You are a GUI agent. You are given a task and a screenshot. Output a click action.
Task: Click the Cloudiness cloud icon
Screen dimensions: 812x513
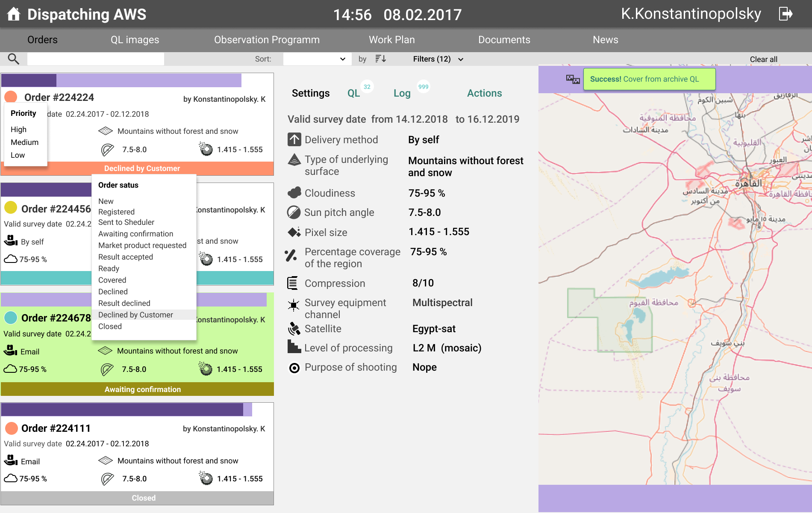[x=294, y=193]
